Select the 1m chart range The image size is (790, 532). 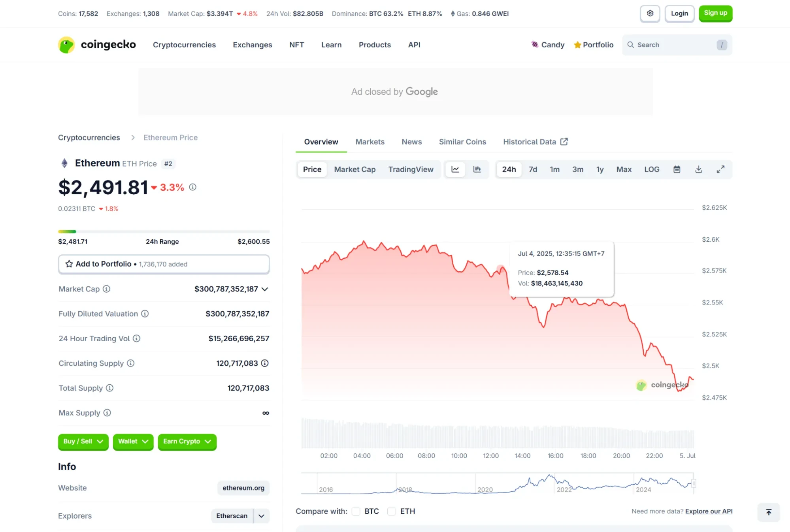(554, 169)
